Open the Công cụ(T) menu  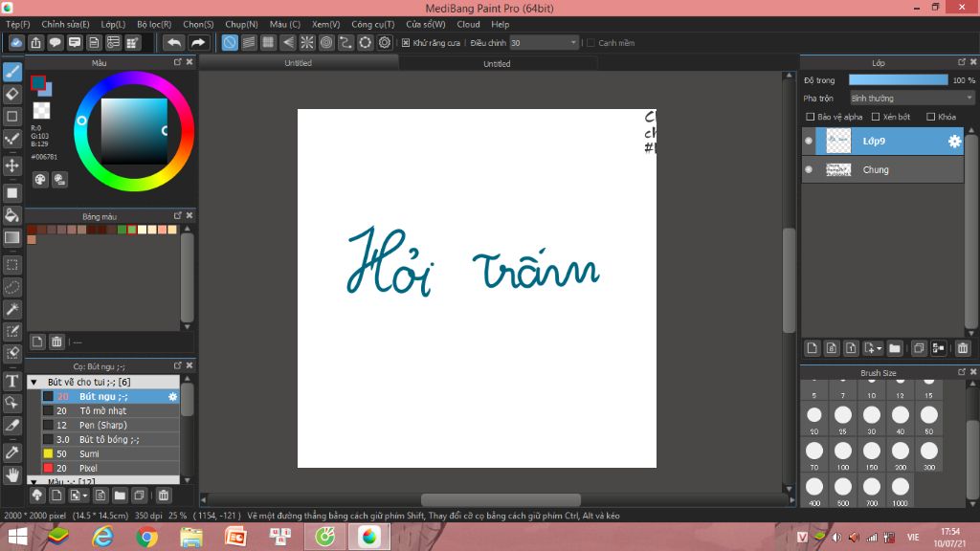[x=373, y=24]
